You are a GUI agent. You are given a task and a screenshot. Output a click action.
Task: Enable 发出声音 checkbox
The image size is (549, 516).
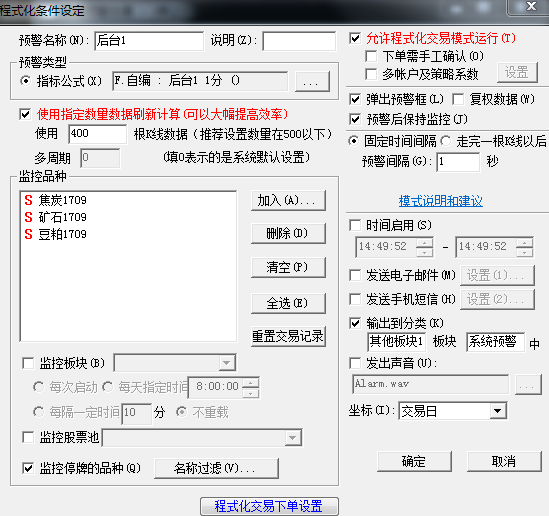tap(355, 363)
